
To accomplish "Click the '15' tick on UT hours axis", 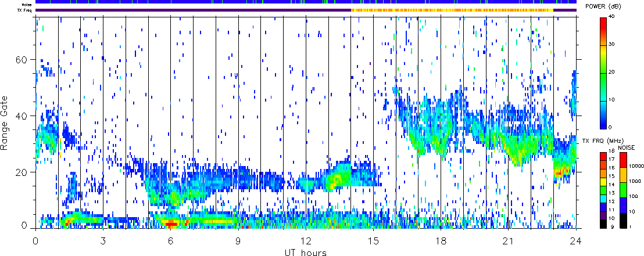I will (373, 240).
